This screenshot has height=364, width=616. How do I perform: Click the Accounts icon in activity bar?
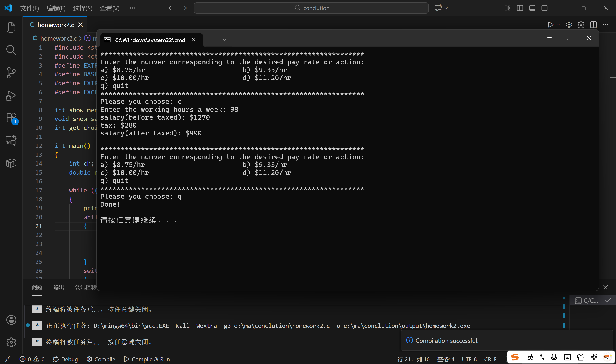(11, 320)
